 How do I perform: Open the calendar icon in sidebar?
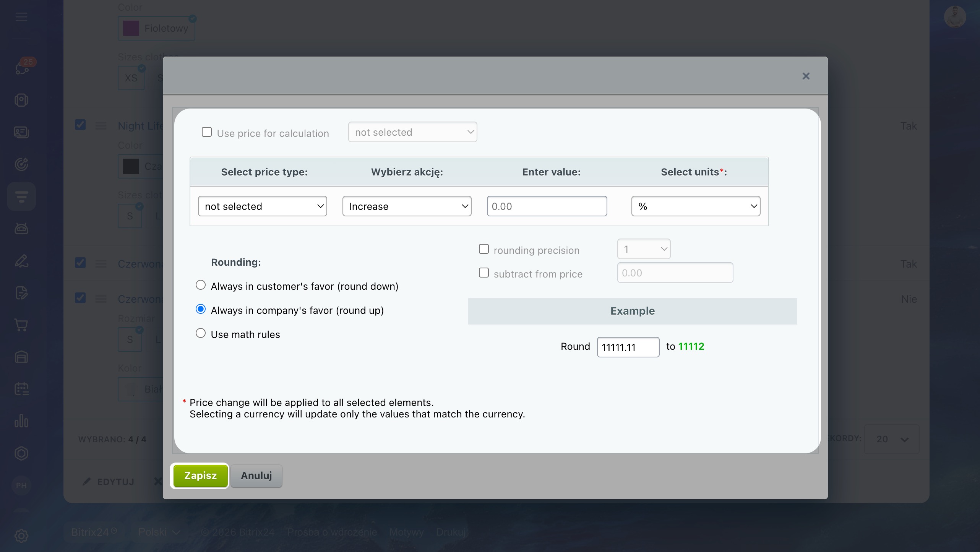(x=21, y=389)
